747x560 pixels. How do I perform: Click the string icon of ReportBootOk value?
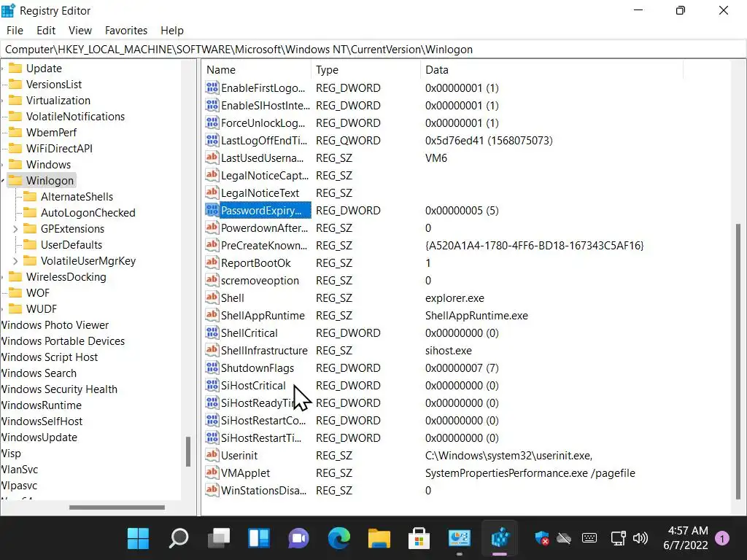[212, 262]
